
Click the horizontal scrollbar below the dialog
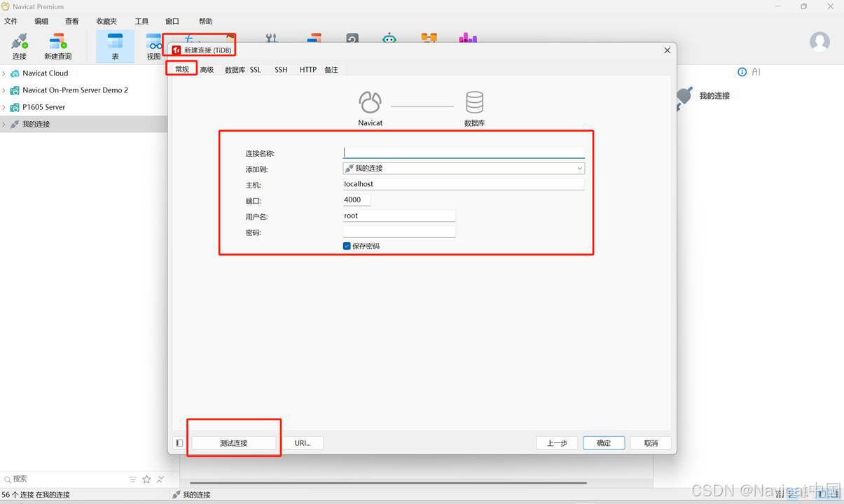388,483
